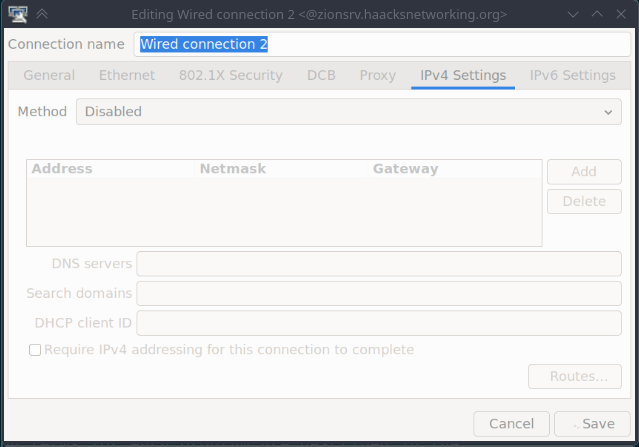The image size is (639, 447).
Task: Click the network window icon in title bar
Action: [x=18, y=14]
